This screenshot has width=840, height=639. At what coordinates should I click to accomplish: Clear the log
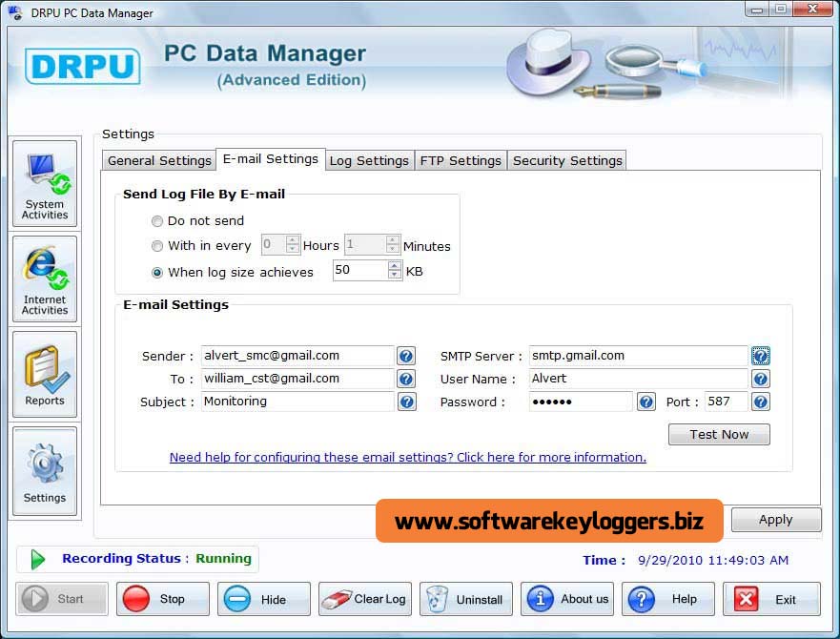[x=365, y=599]
